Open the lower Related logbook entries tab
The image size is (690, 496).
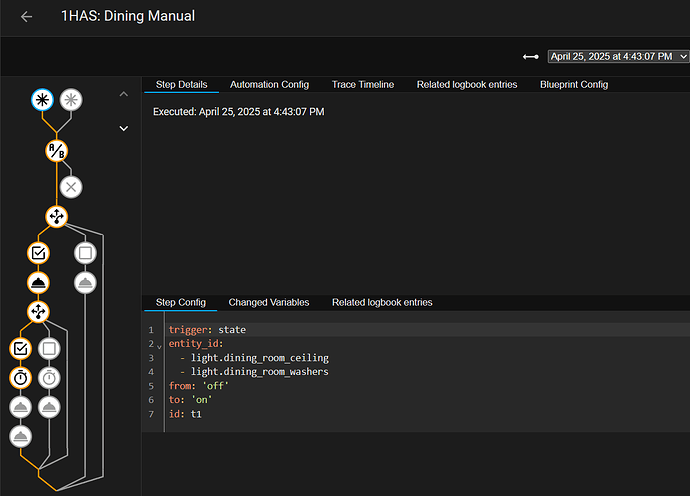(382, 302)
